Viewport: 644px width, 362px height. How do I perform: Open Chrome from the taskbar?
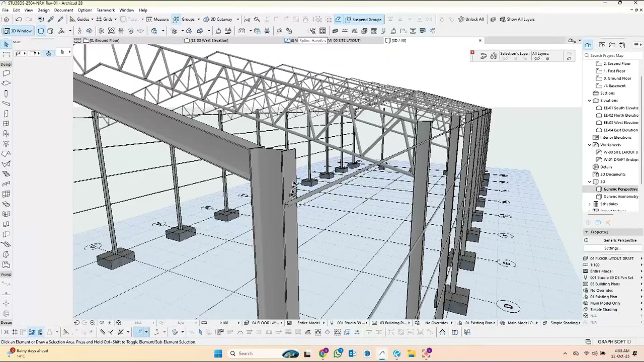(x=323, y=353)
